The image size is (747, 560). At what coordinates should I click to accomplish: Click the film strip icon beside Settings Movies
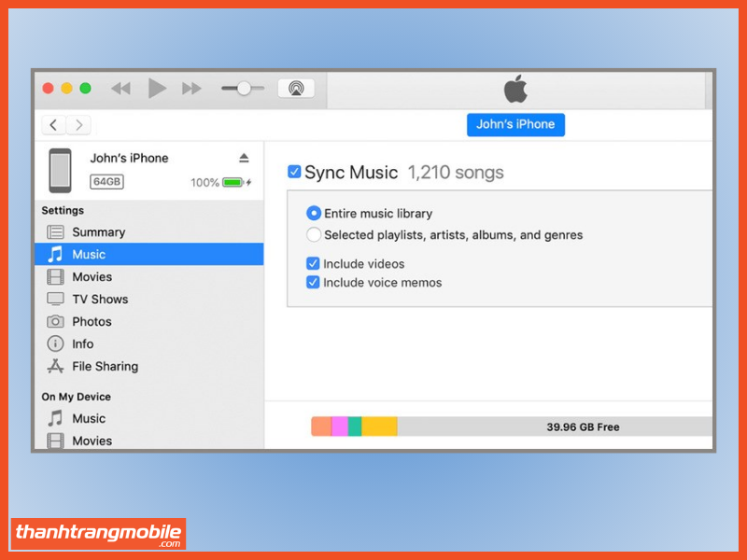[55, 276]
